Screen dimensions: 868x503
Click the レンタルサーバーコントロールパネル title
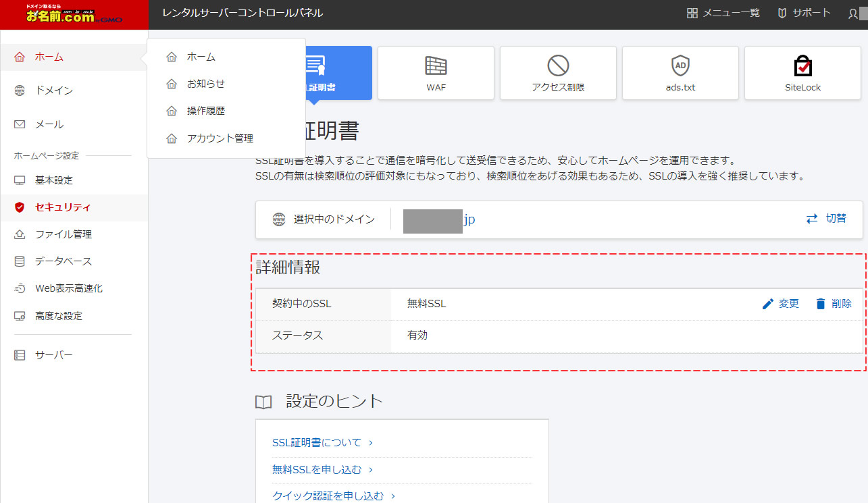tap(242, 13)
